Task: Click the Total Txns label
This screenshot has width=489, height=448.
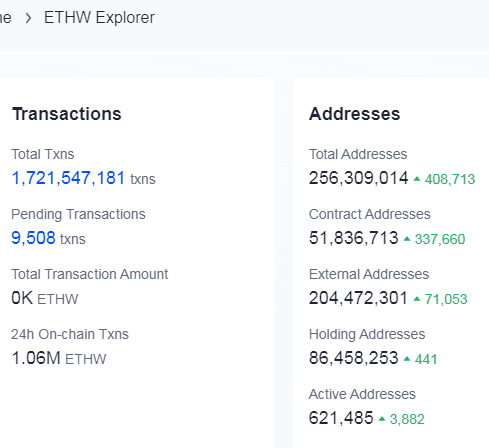Action: point(43,154)
